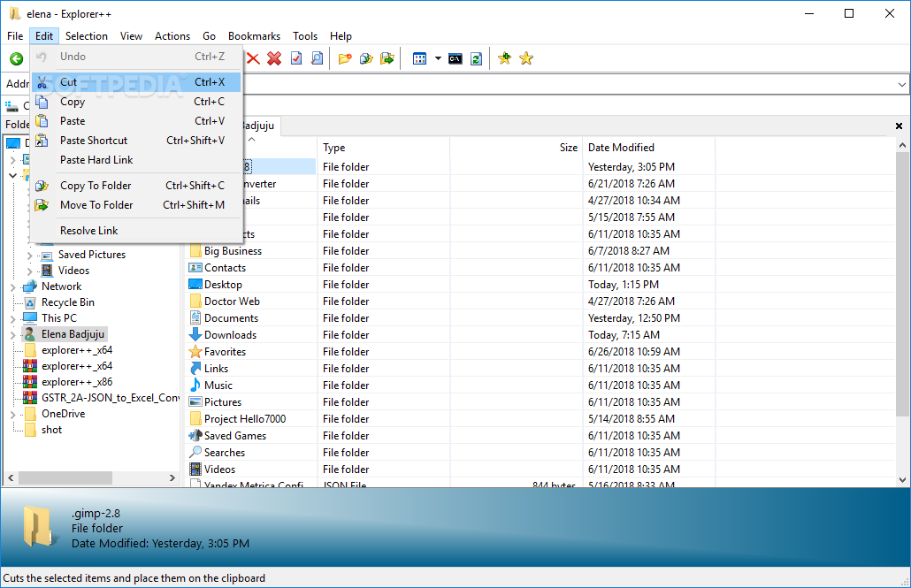Click the Refresh page icon

pos(477,58)
